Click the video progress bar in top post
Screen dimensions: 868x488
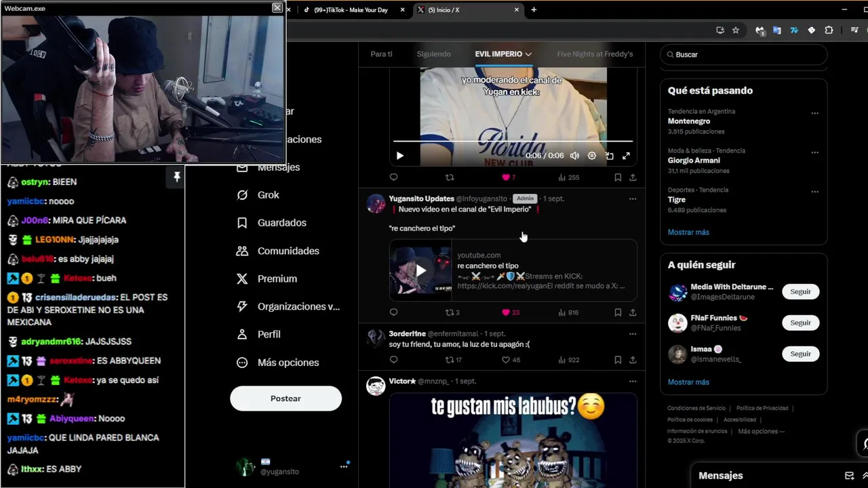(x=513, y=141)
